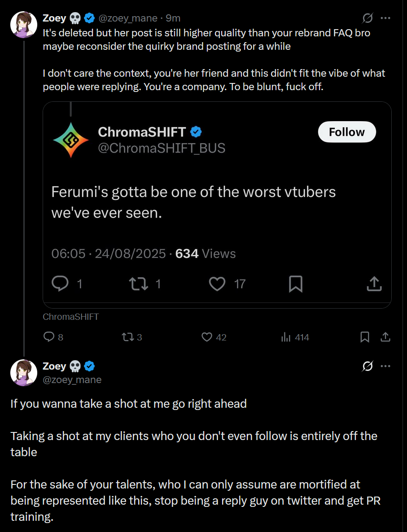Screen dimensions: 407x532
Task: Open more options menu on top post
Action: click(385, 18)
